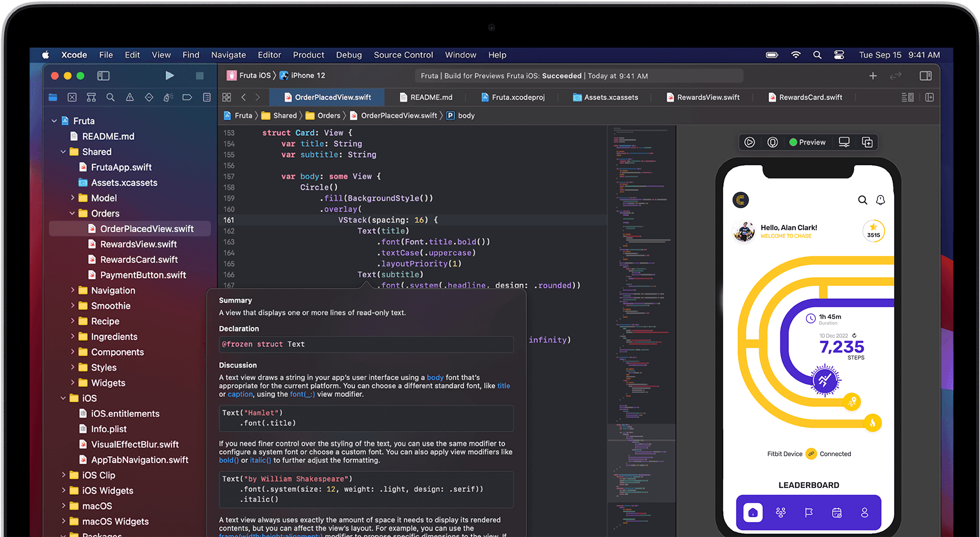Image resolution: width=980 pixels, height=537 pixels.
Task: Switch to the README.md tab
Action: [x=426, y=97]
